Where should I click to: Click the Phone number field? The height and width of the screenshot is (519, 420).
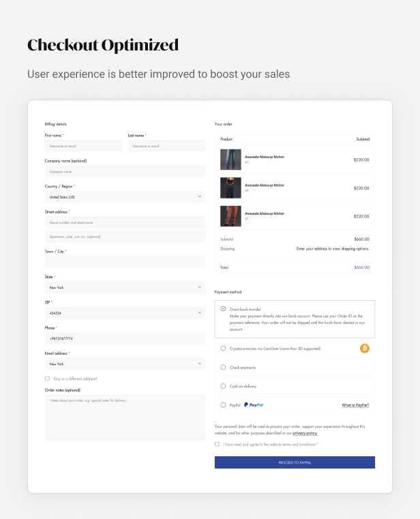(x=125, y=338)
